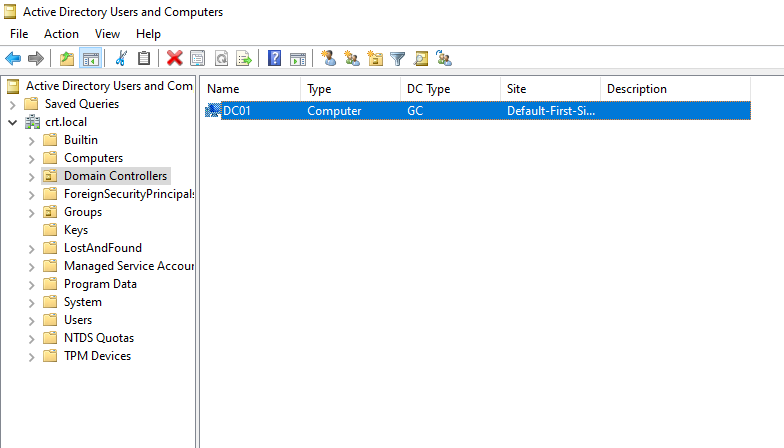The width and height of the screenshot is (784, 448).
Task: Sort by the Type column header
Action: (x=350, y=89)
